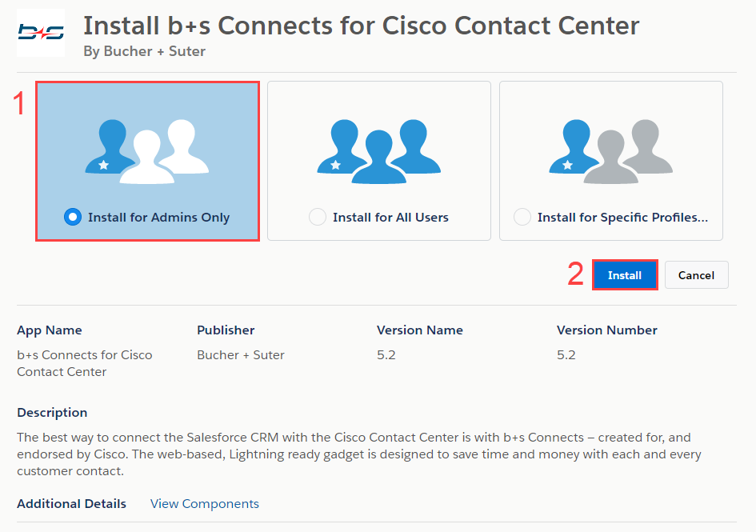Click the App Name value text
This screenshot has height=532, width=756.
[84, 363]
